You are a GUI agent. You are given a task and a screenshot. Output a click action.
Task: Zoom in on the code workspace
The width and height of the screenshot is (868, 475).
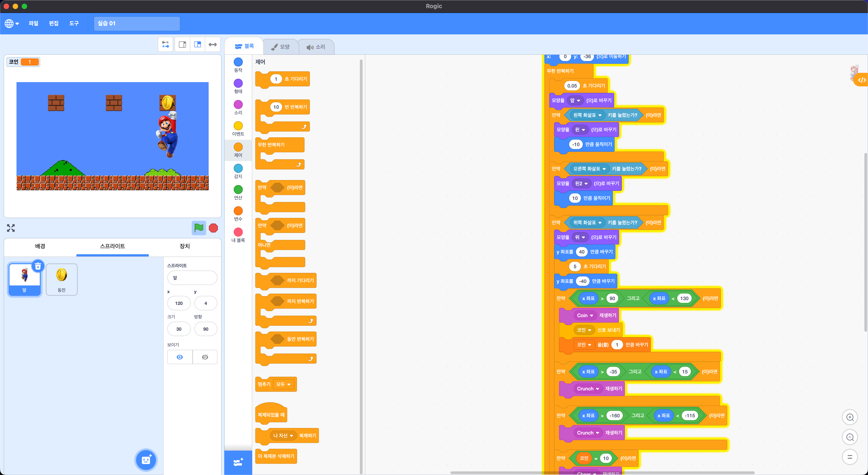click(x=849, y=417)
